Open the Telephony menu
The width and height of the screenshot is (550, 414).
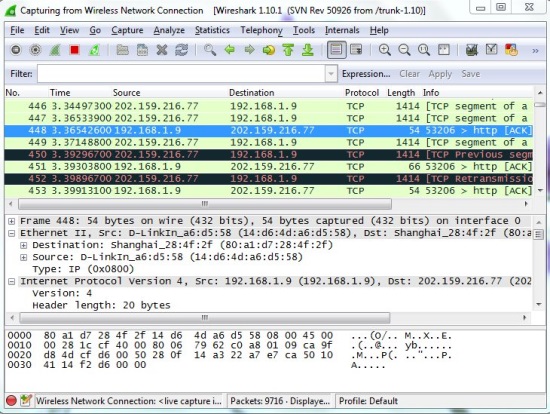tap(261, 31)
